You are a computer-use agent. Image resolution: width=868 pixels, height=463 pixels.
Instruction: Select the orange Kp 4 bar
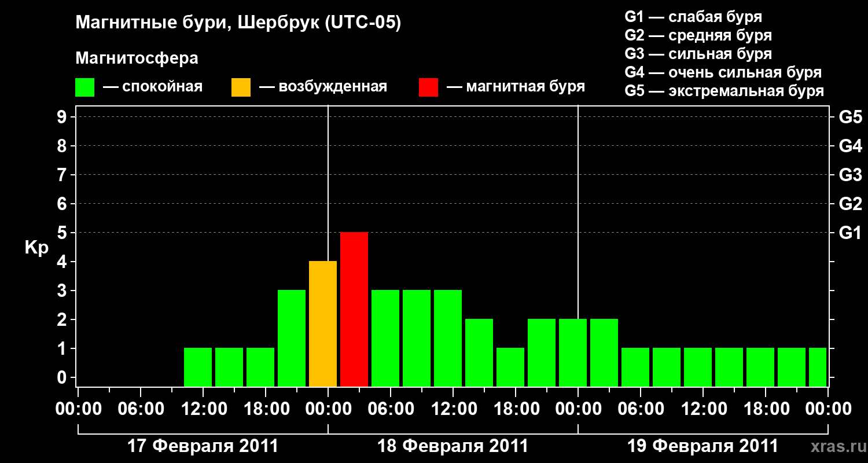tap(323, 324)
